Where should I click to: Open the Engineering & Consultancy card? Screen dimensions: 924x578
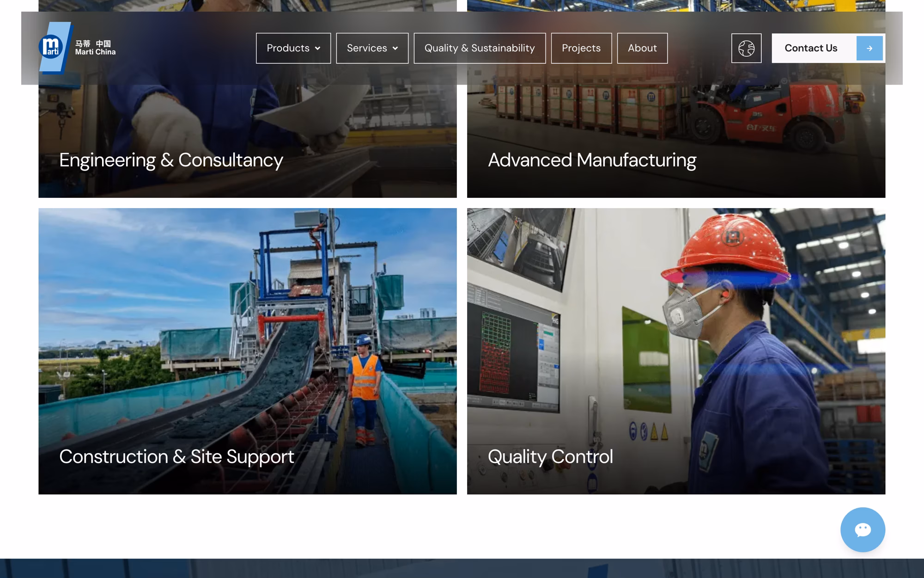pos(248,139)
